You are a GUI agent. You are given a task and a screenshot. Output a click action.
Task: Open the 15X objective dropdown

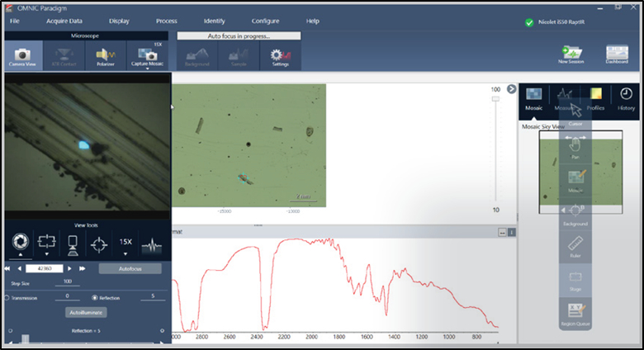coord(125,253)
